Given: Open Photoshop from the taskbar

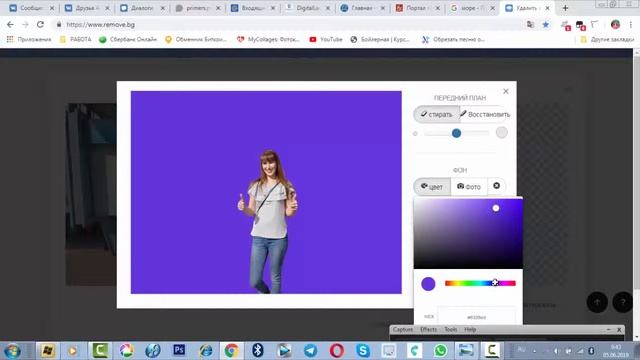Looking at the screenshot, I should click(x=179, y=350).
